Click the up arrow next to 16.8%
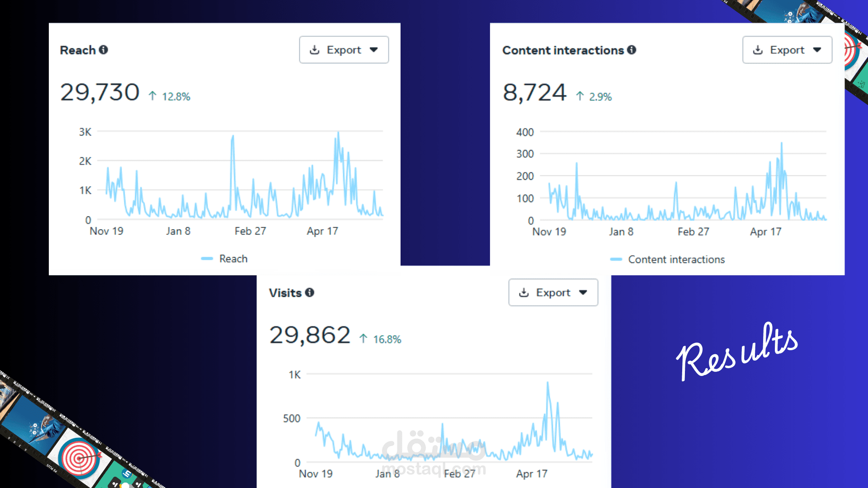The width and height of the screenshot is (868, 488). (x=363, y=338)
